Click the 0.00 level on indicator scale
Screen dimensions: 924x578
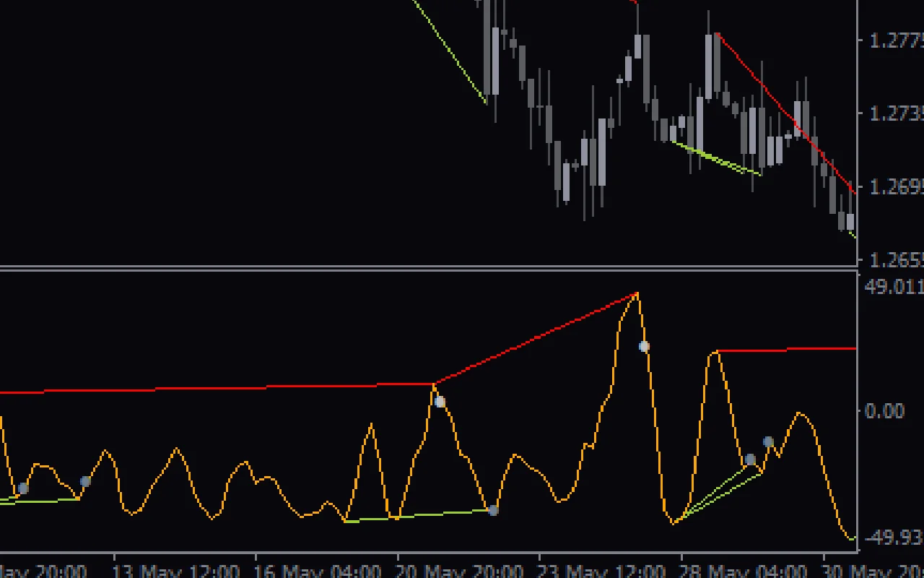tap(884, 411)
